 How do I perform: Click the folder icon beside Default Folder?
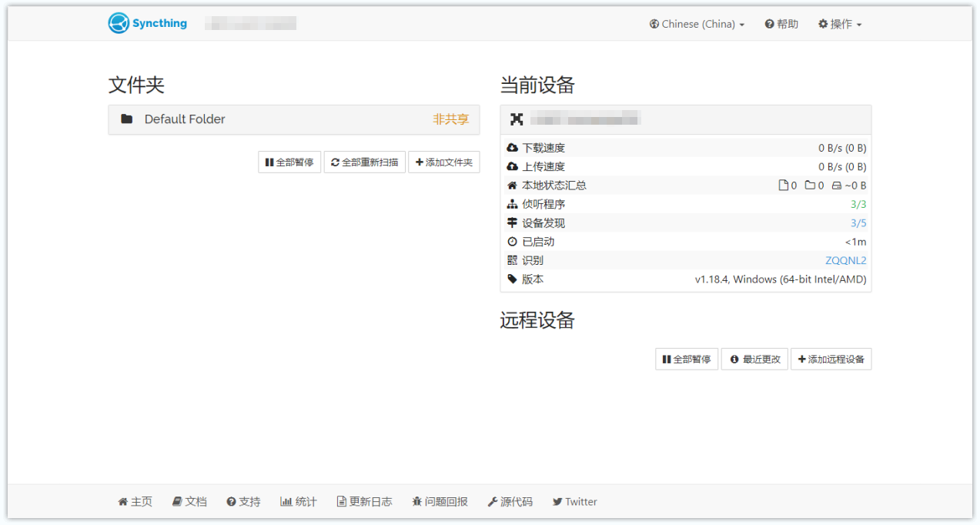pos(127,119)
